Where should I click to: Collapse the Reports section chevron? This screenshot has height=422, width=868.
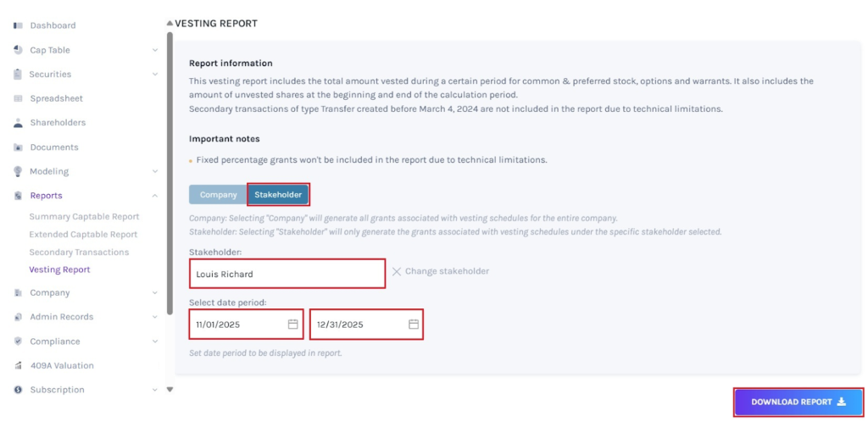click(x=155, y=196)
